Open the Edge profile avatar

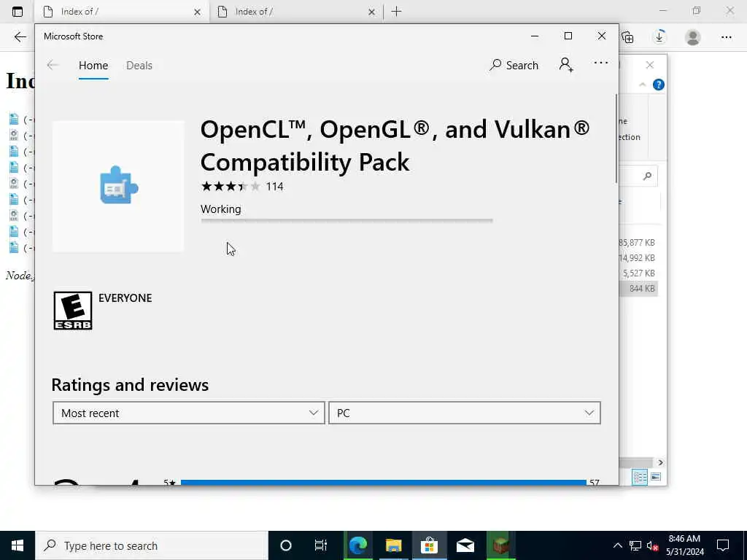(x=693, y=37)
